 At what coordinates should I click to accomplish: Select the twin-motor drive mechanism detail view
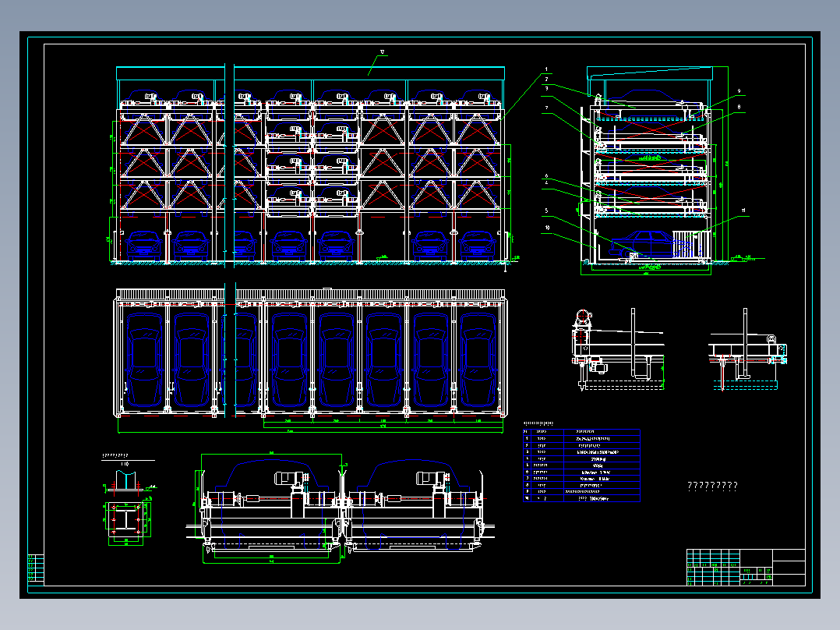coord(341,508)
